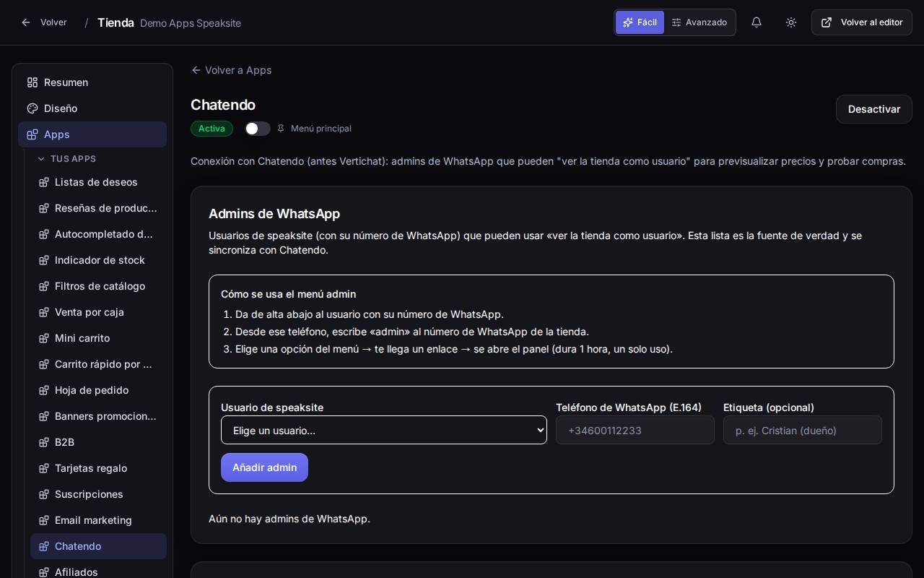Click the Mini carrito app icon
Screen dimensions: 924x578
44,338
